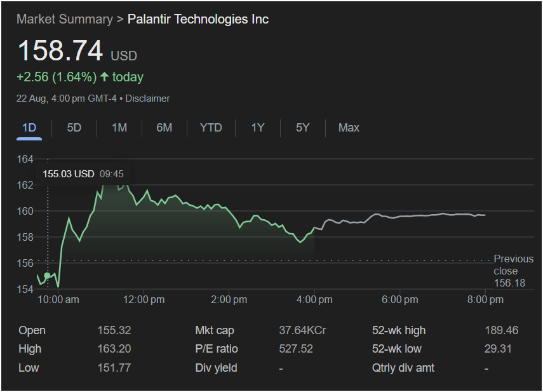Click the 158.74 current price
543x392 pixels.
[60, 51]
